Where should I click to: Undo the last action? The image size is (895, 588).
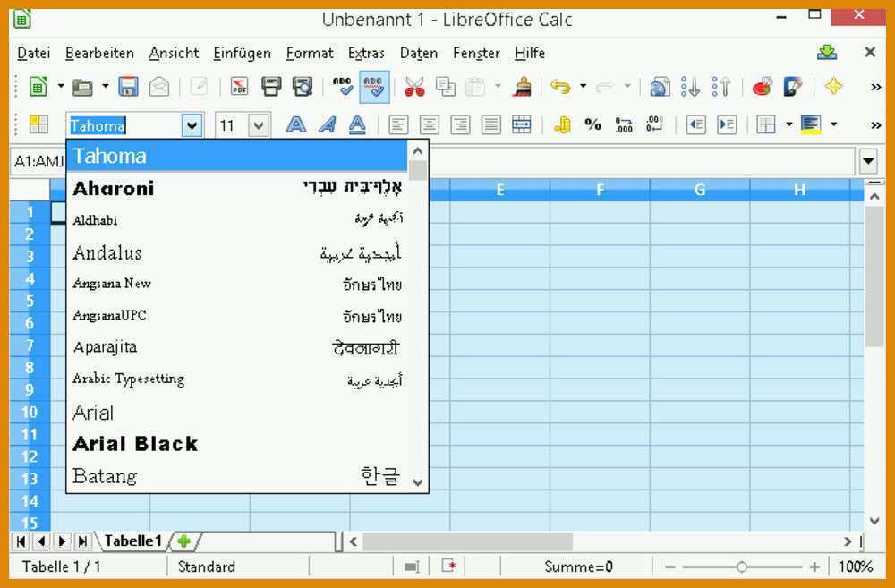[560, 87]
